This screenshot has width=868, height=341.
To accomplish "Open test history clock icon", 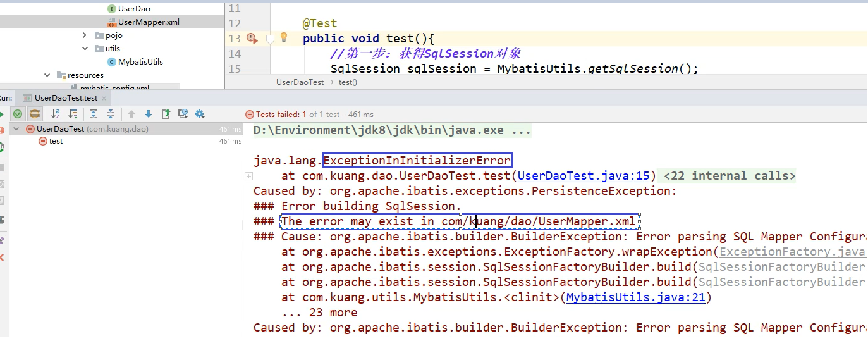I will [183, 114].
